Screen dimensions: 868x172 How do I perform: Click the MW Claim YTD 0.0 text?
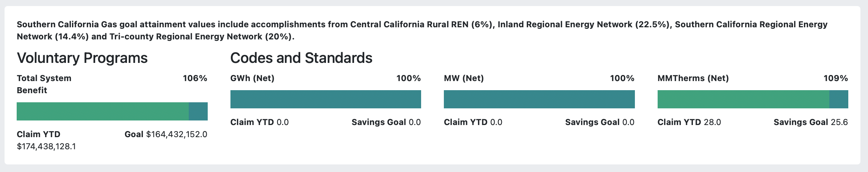pyautogui.click(x=473, y=122)
